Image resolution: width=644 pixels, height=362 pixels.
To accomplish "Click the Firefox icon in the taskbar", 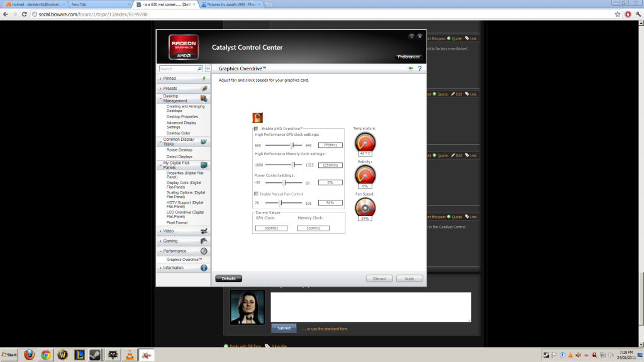I will tap(29, 355).
